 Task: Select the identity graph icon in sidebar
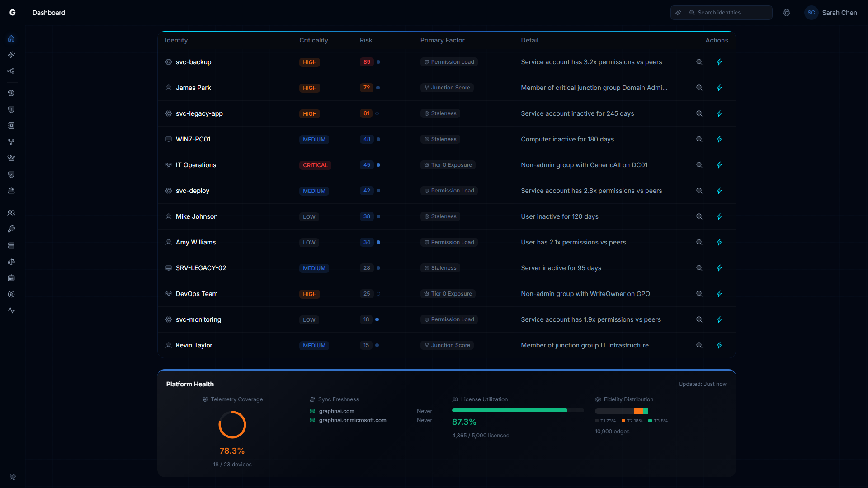coord(11,71)
